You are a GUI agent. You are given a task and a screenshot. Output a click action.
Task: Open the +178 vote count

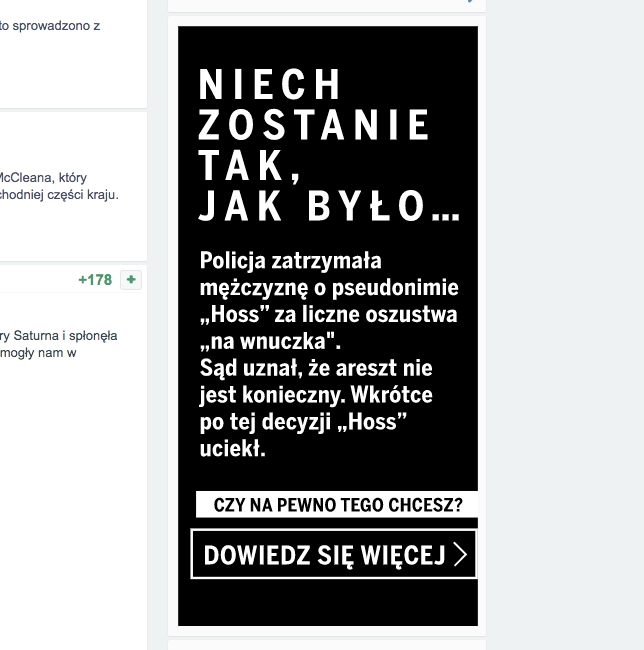(95, 280)
